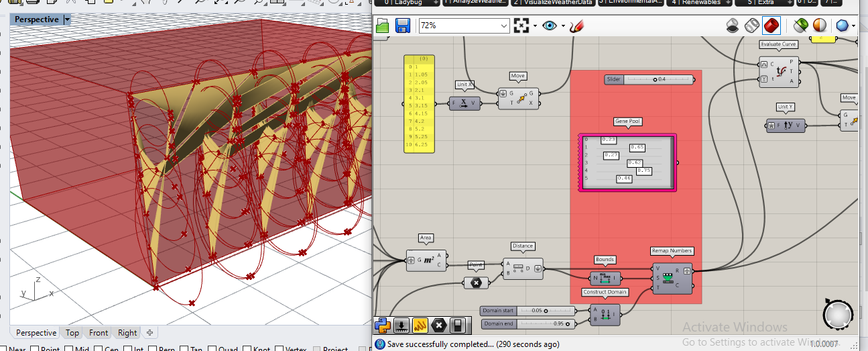The image size is (868, 351).
Task: Enable the Tan osnap checkbox
Action: (184, 349)
